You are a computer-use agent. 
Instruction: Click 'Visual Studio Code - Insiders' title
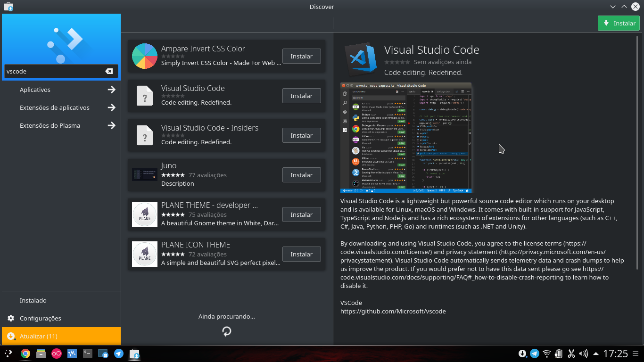pos(210,128)
